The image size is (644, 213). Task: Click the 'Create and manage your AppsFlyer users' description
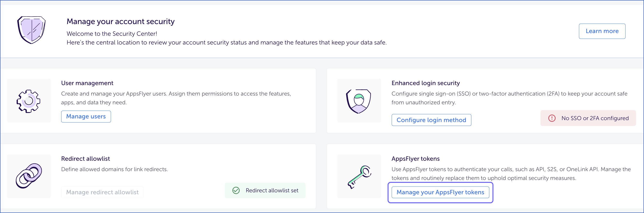(x=176, y=98)
